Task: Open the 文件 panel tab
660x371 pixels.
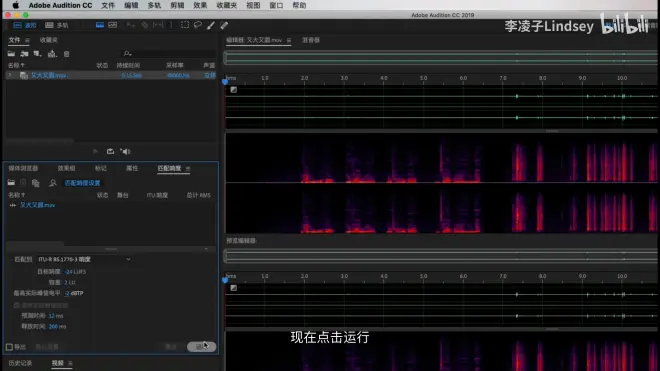Action: click(14, 40)
